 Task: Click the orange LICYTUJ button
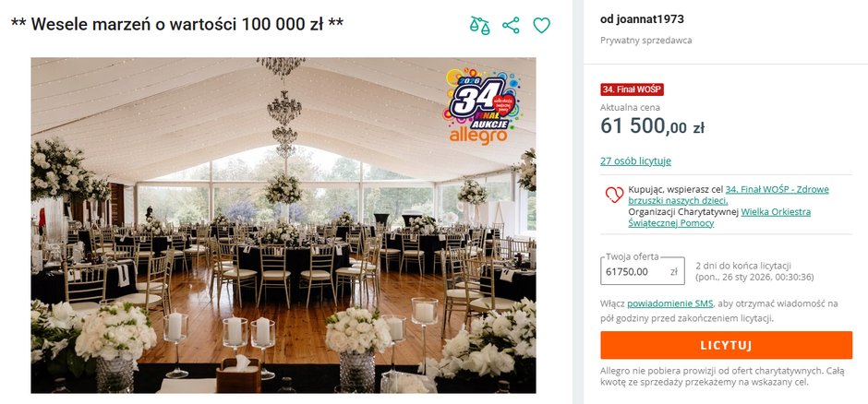coord(727,345)
